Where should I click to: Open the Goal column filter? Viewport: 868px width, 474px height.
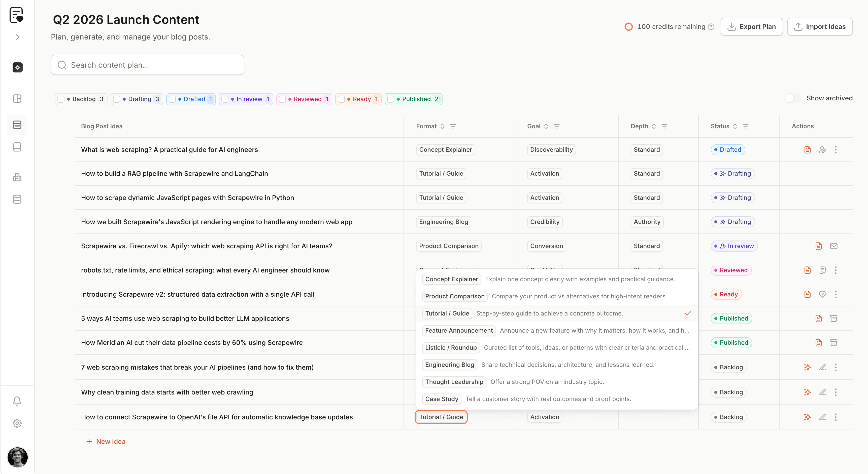[557, 126]
